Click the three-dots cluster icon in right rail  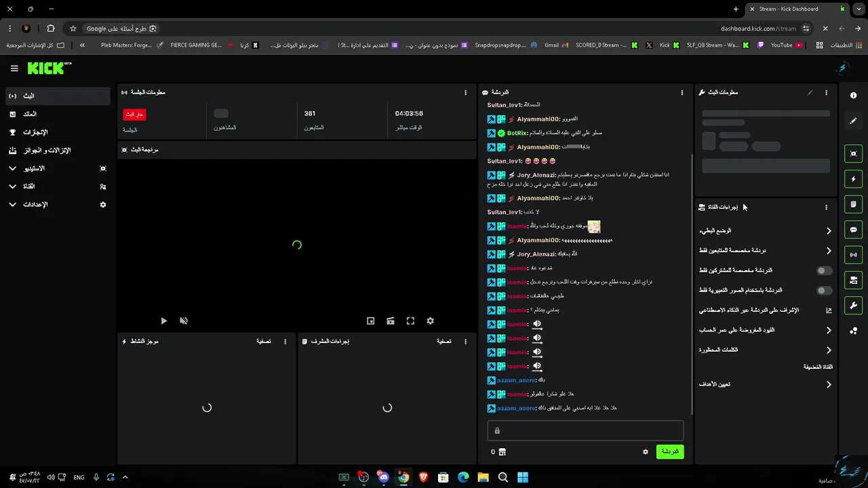coord(853,331)
